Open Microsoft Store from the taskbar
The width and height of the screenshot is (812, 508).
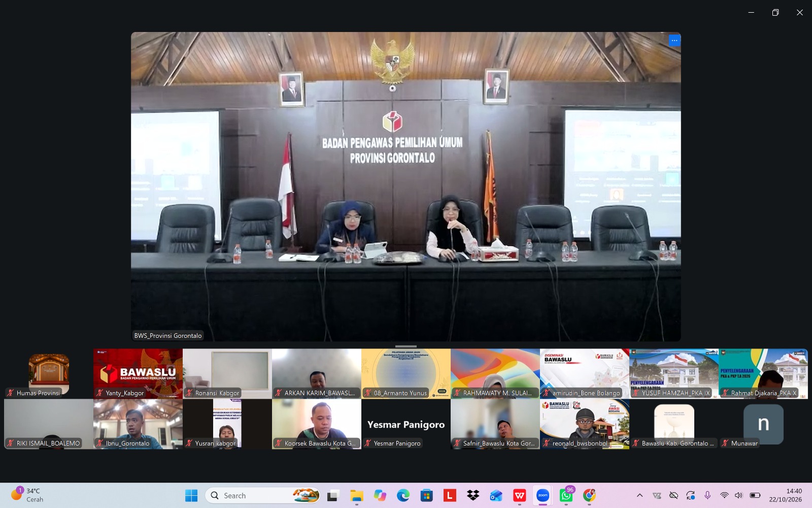point(426,495)
